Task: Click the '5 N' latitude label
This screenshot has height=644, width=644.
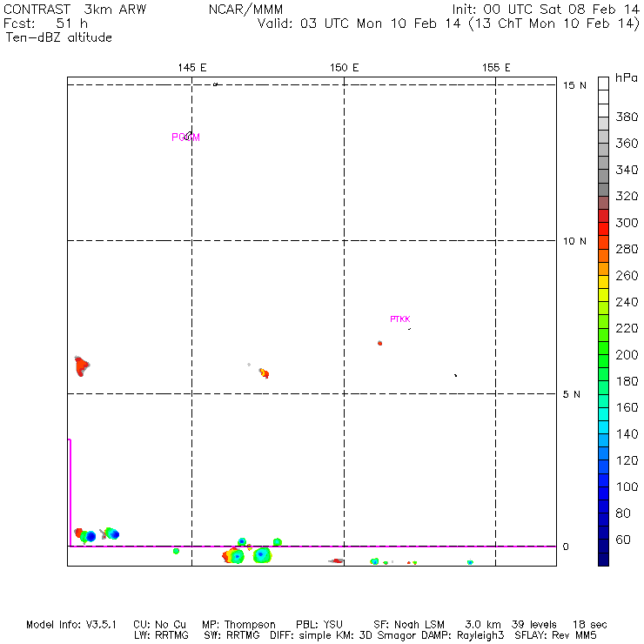Action: pyautogui.click(x=571, y=394)
